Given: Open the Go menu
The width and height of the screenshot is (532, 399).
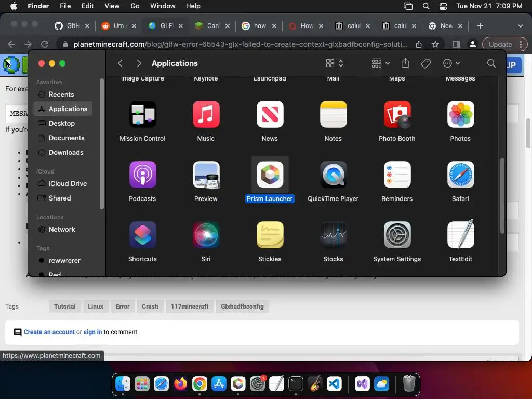Looking at the screenshot, I should (135, 6).
